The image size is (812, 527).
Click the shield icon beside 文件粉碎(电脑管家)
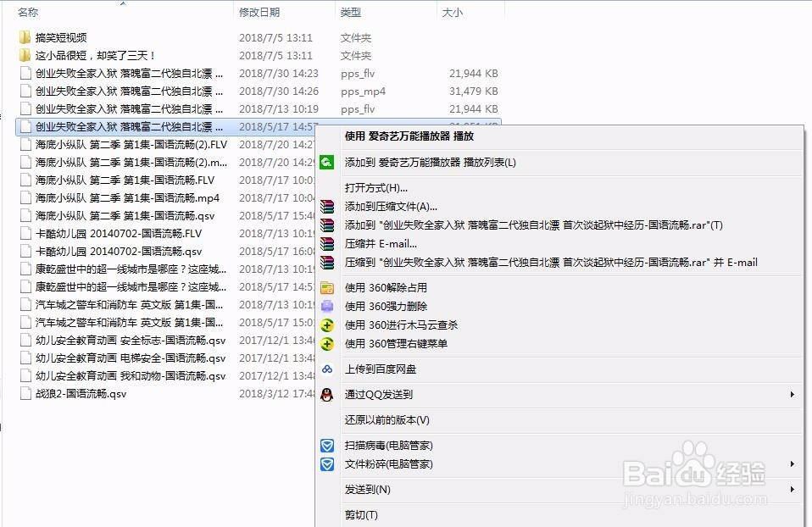(x=327, y=463)
